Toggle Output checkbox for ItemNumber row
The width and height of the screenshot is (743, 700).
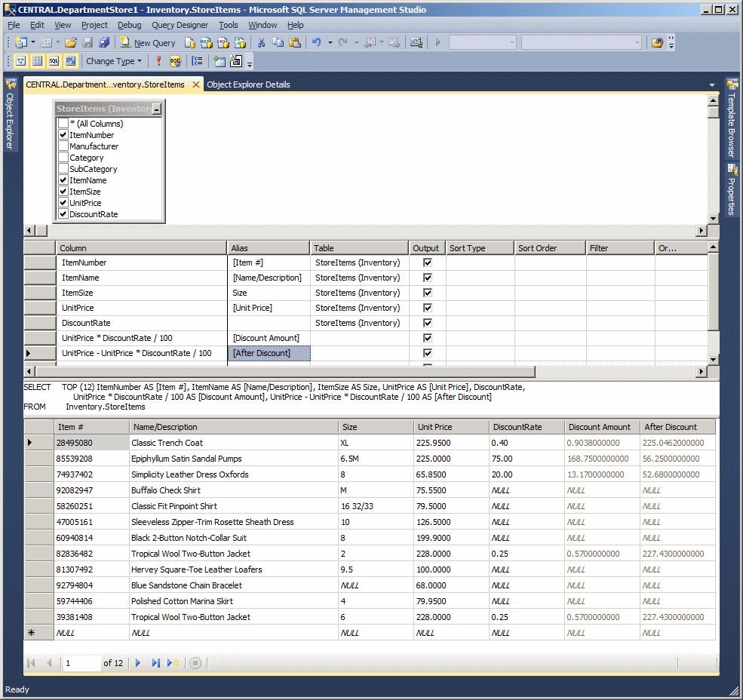click(x=428, y=262)
